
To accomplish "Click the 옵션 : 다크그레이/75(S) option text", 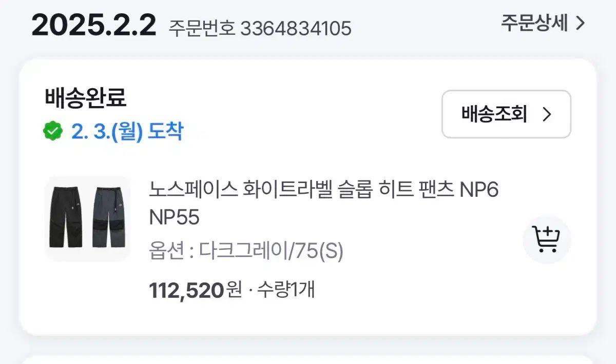I will (246, 251).
